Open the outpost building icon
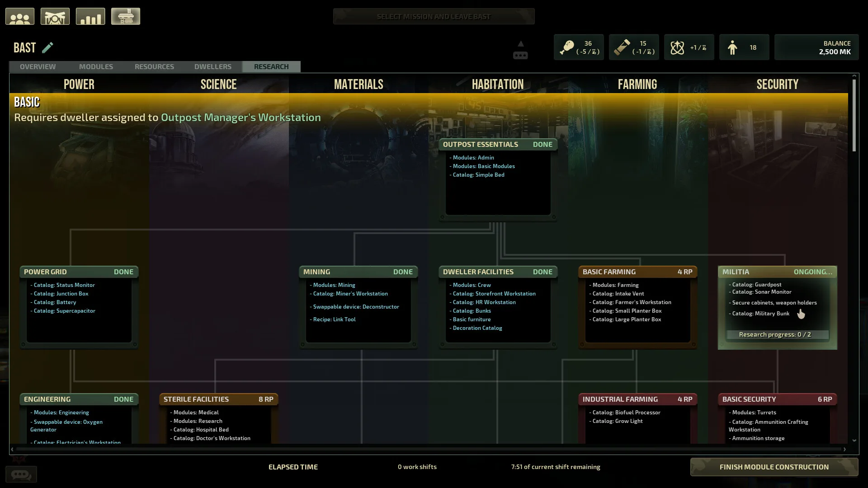 pyautogui.click(x=55, y=17)
